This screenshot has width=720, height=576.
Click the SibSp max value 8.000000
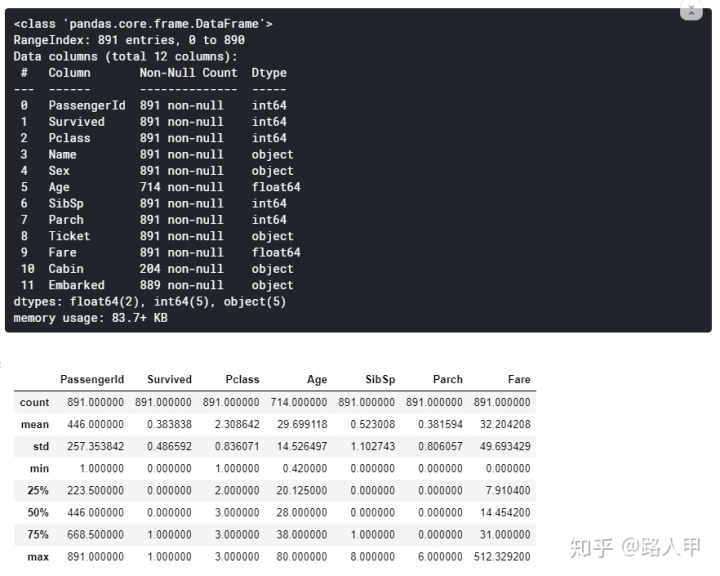point(372,557)
